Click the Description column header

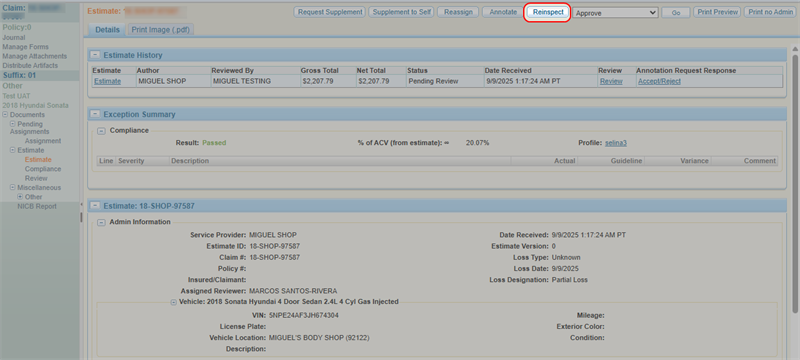click(x=190, y=161)
